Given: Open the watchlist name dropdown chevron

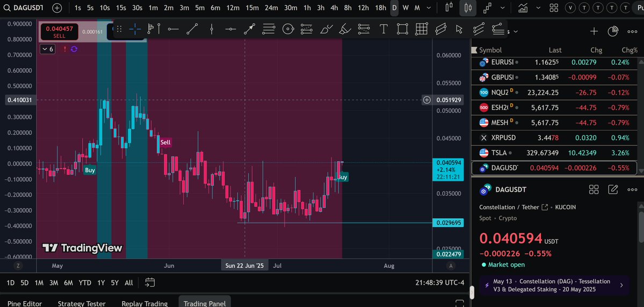Looking at the screenshot, I should (516, 31).
